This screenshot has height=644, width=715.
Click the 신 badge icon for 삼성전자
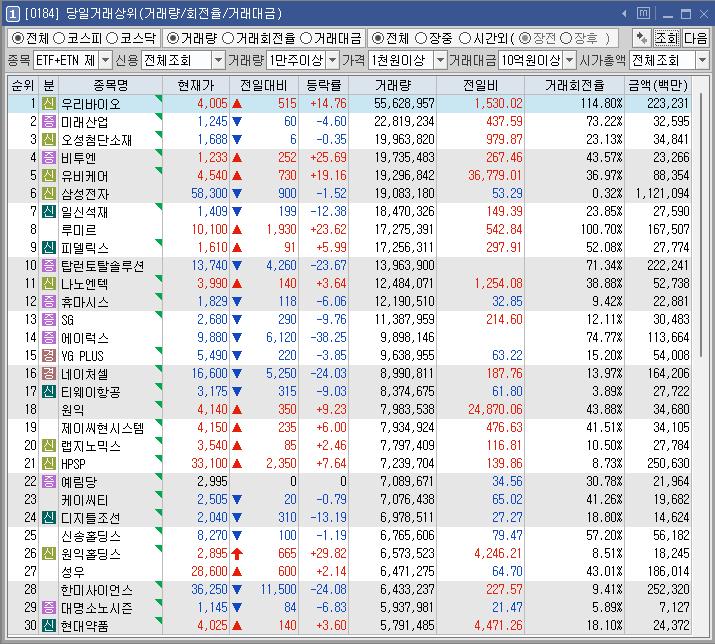tap(49, 193)
